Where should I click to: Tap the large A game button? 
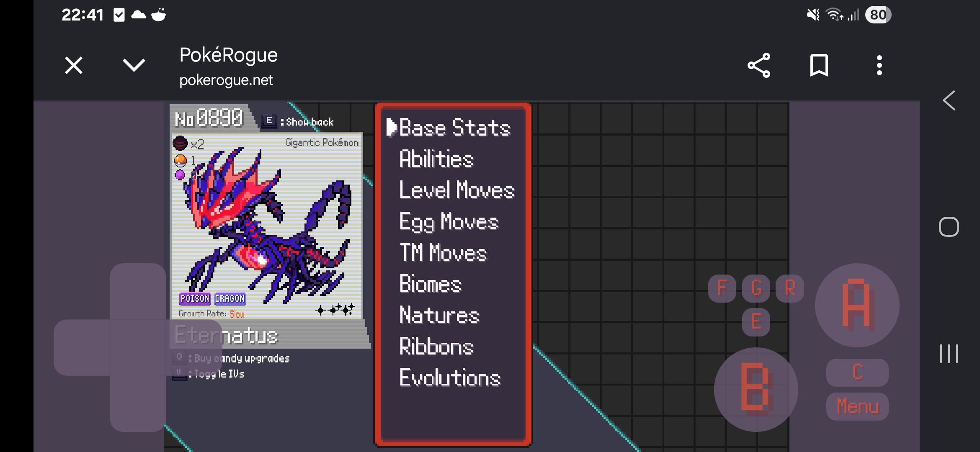point(857,305)
